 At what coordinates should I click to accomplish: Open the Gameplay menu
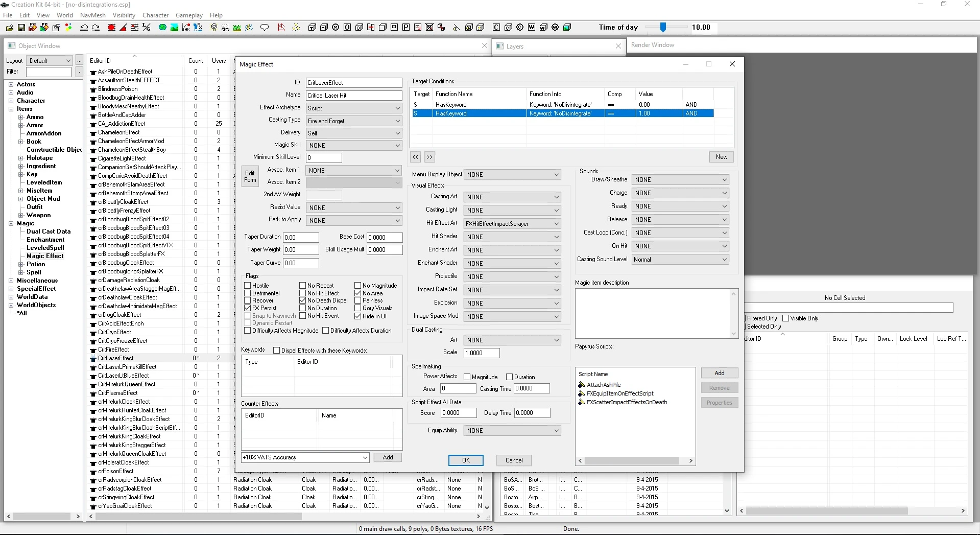(189, 15)
